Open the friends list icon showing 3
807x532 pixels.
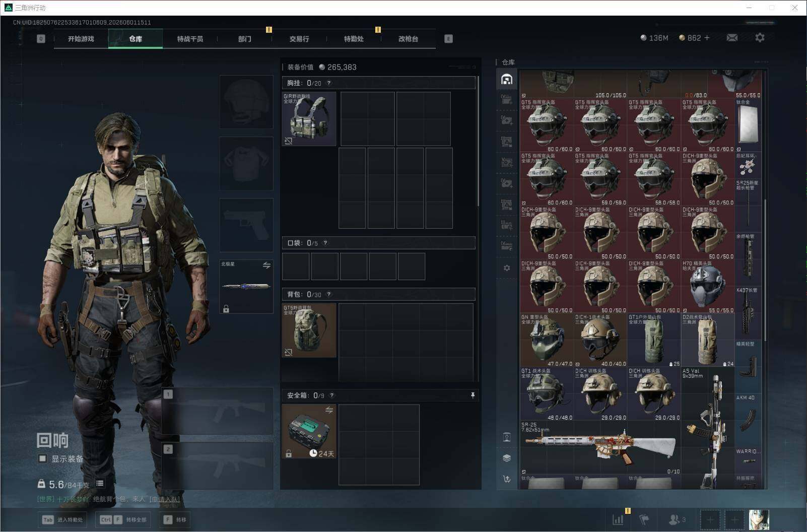point(677,519)
